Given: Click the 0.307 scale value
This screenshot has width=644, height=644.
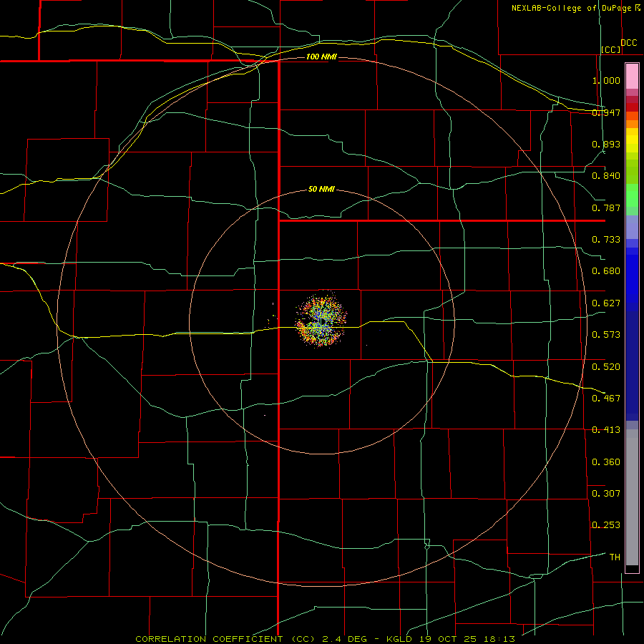Looking at the screenshot, I should click(x=606, y=494).
